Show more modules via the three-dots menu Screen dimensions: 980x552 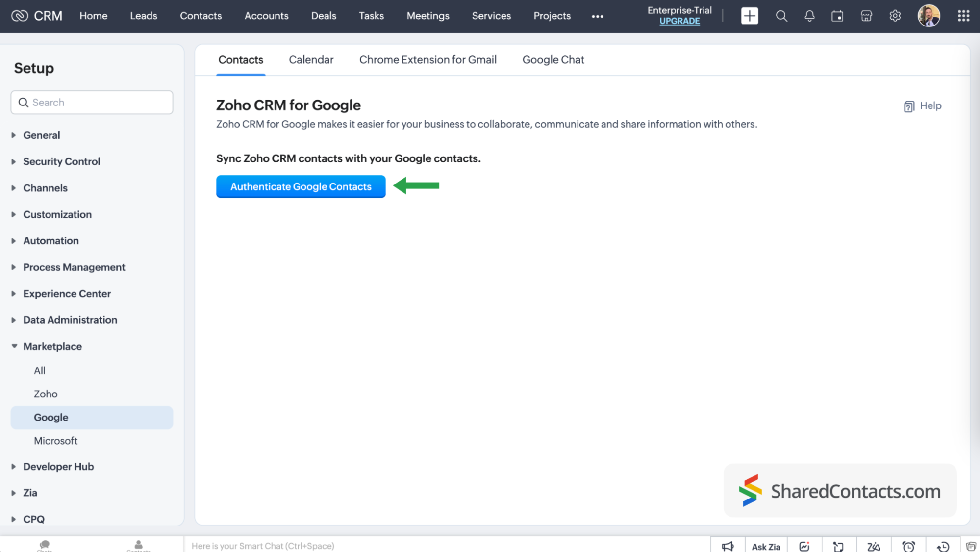[597, 16]
